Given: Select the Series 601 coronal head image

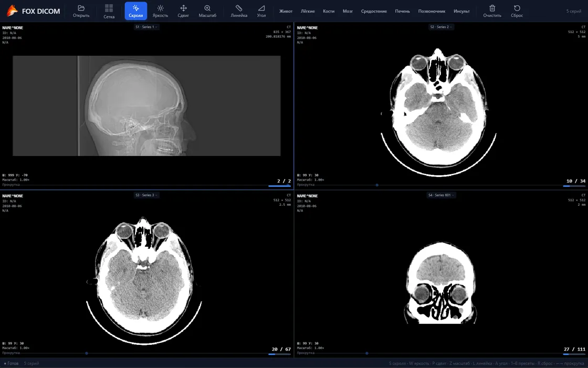Looking at the screenshot, I should click(x=441, y=283).
